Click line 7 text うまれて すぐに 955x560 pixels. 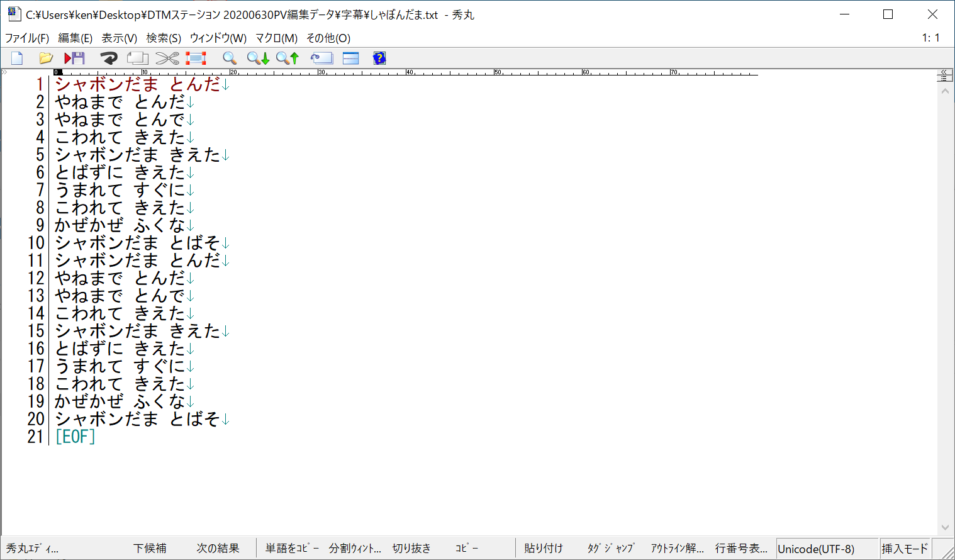coord(120,190)
